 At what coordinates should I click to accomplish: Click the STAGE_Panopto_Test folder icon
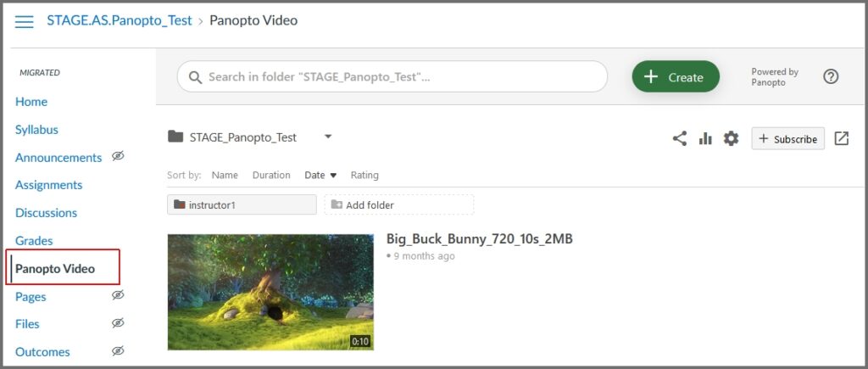(175, 137)
